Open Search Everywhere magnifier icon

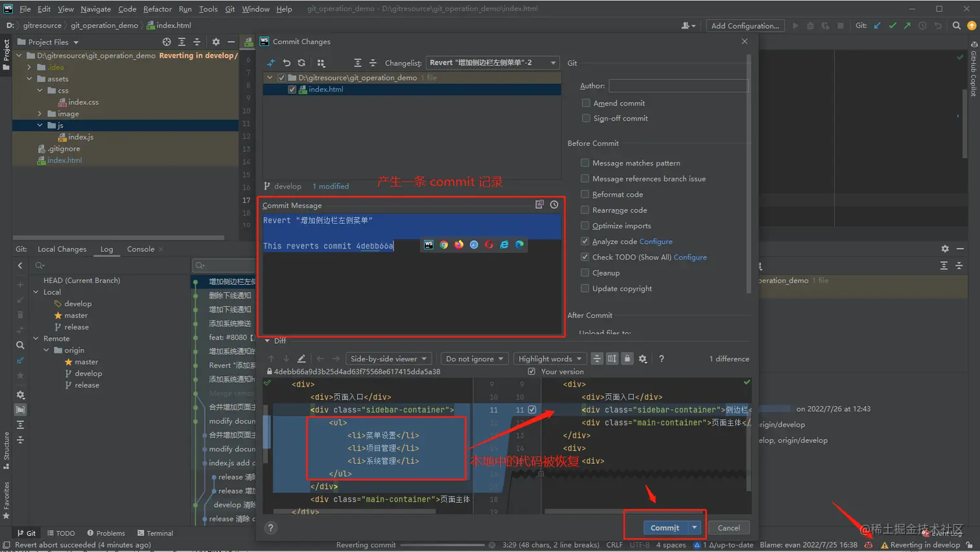tap(957, 26)
